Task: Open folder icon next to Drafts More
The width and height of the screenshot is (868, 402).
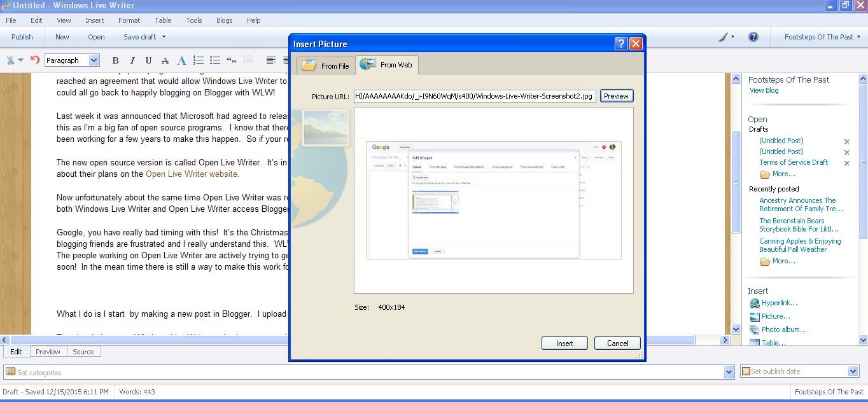Action: pyautogui.click(x=766, y=174)
